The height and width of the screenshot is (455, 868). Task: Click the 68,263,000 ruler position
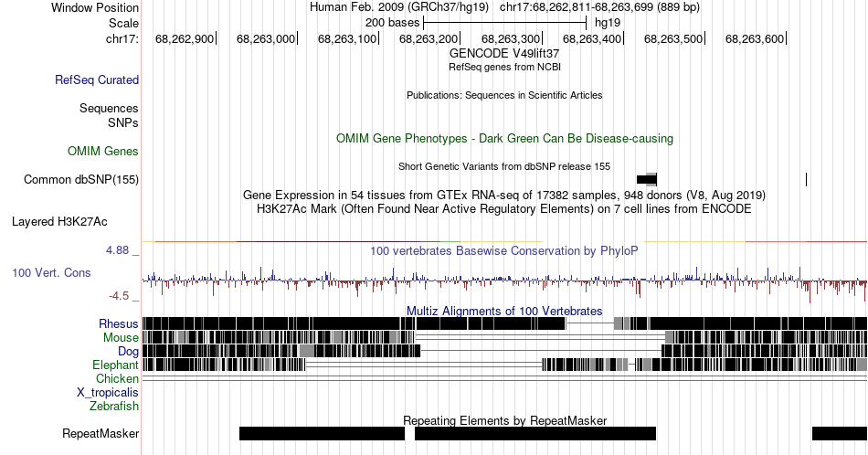tap(266, 38)
